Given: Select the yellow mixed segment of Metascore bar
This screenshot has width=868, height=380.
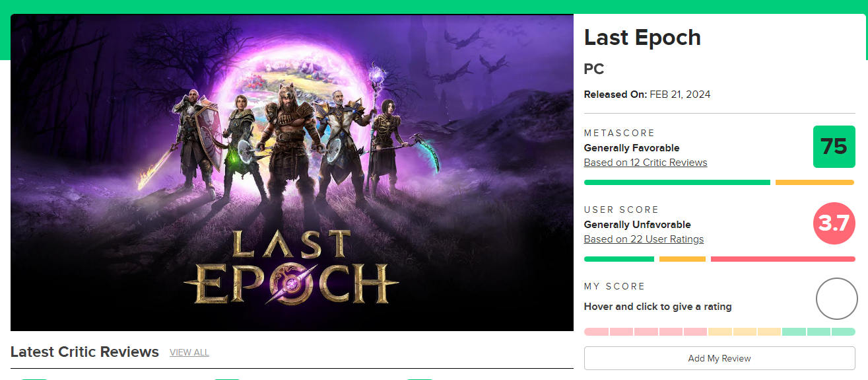Looking at the screenshot, I should pyautogui.click(x=815, y=182).
